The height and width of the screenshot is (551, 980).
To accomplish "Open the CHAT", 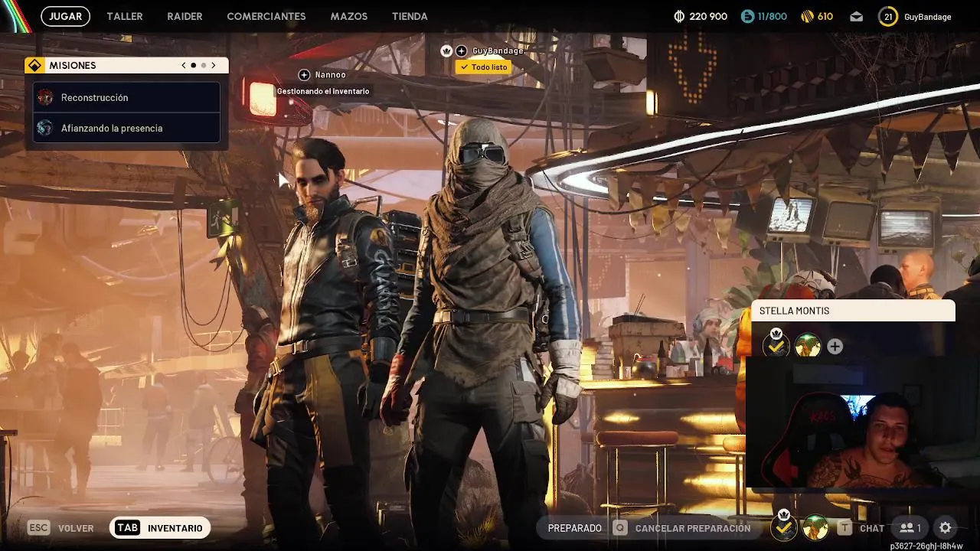I will click(872, 528).
